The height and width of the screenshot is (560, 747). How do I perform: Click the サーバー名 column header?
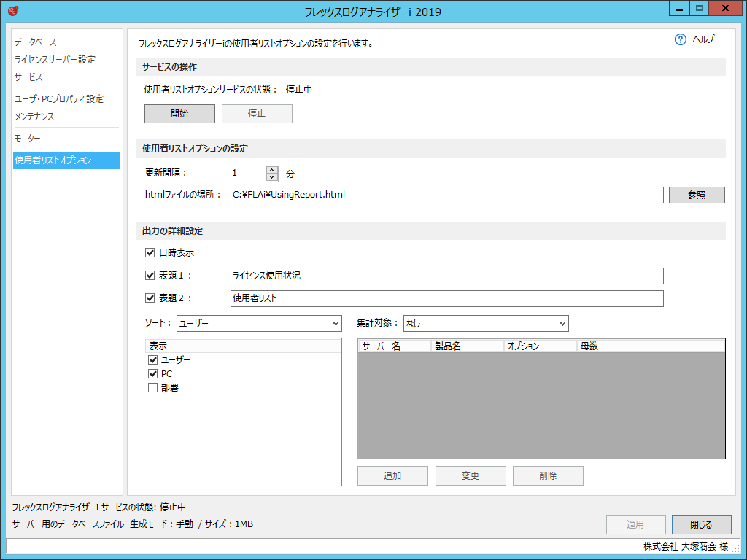click(395, 346)
